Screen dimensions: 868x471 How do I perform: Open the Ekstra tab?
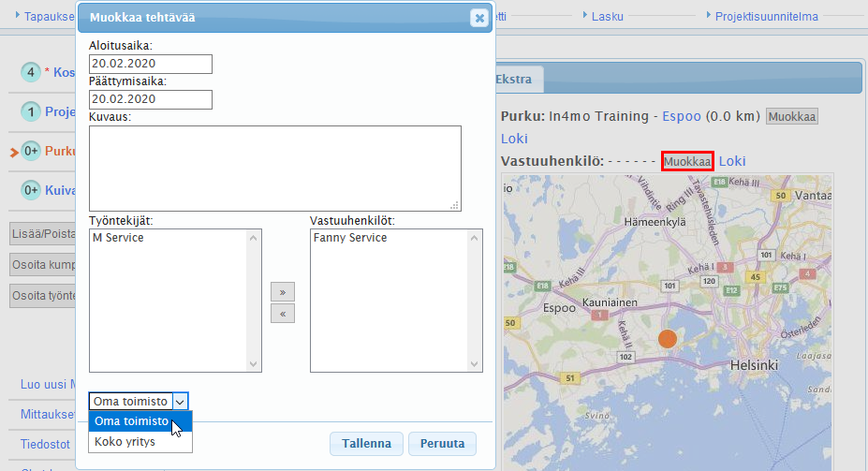(x=513, y=80)
